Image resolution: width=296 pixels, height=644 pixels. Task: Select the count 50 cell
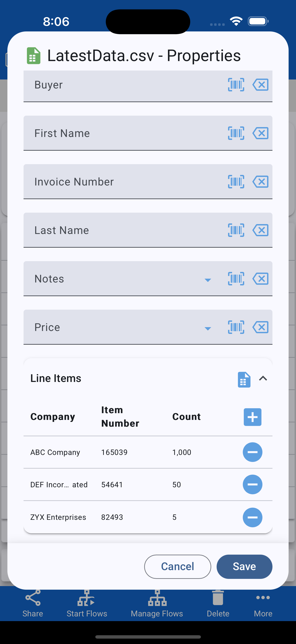[x=176, y=485]
